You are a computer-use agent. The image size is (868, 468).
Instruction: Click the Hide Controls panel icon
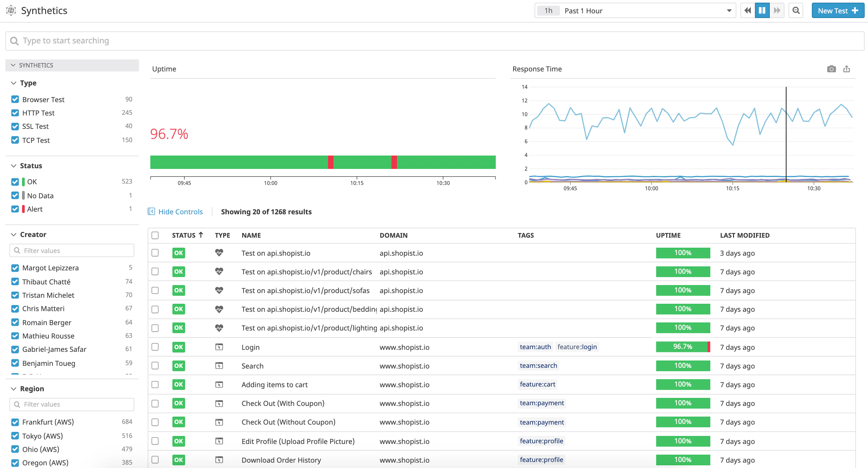tap(151, 211)
